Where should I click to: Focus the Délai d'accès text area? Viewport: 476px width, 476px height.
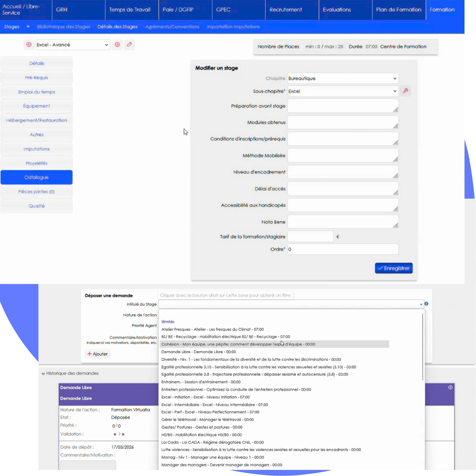click(x=343, y=189)
